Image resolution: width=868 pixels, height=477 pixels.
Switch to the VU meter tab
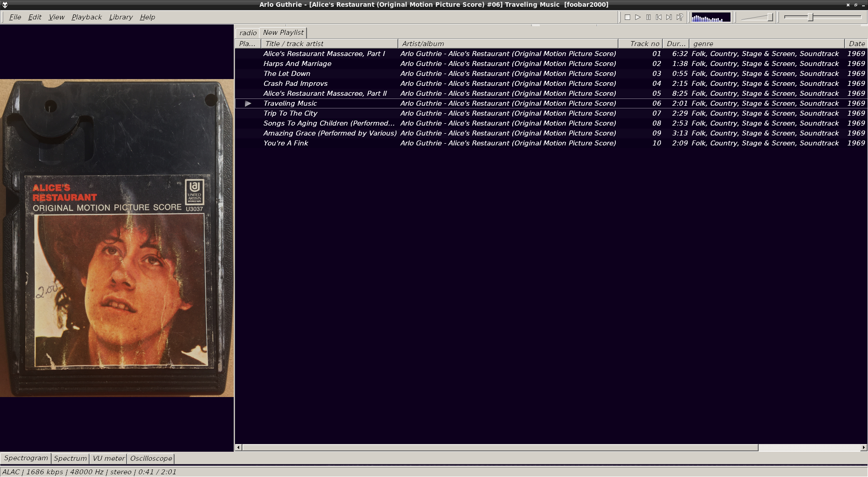pos(108,458)
